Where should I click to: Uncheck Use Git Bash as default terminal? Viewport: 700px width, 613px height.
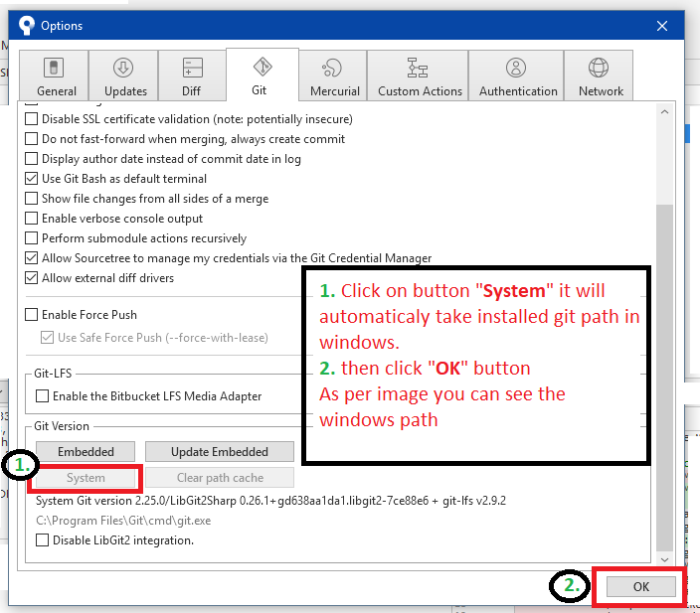(31, 179)
